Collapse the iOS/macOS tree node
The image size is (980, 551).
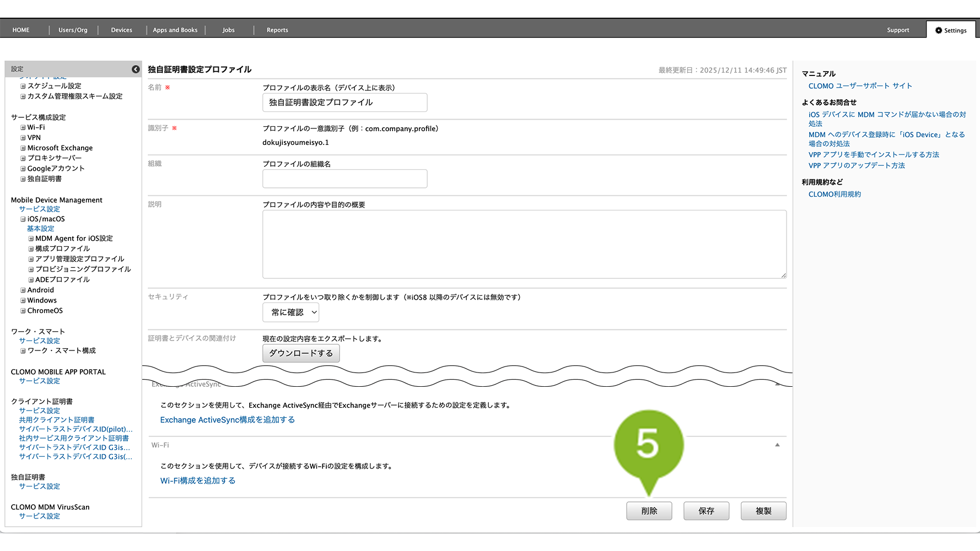point(23,219)
